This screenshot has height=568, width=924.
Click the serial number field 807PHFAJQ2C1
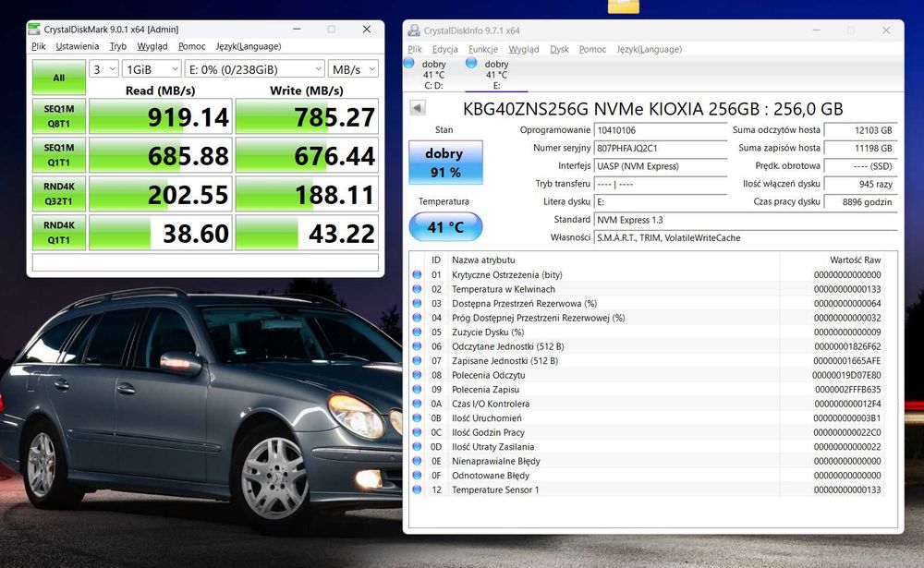(661, 149)
